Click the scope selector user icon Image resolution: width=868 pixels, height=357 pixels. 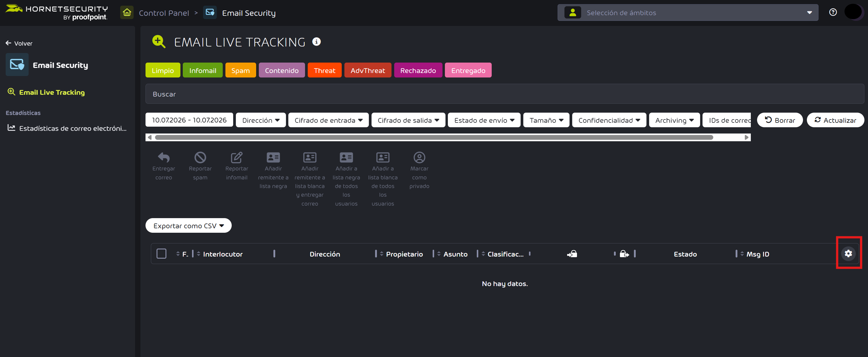(573, 13)
